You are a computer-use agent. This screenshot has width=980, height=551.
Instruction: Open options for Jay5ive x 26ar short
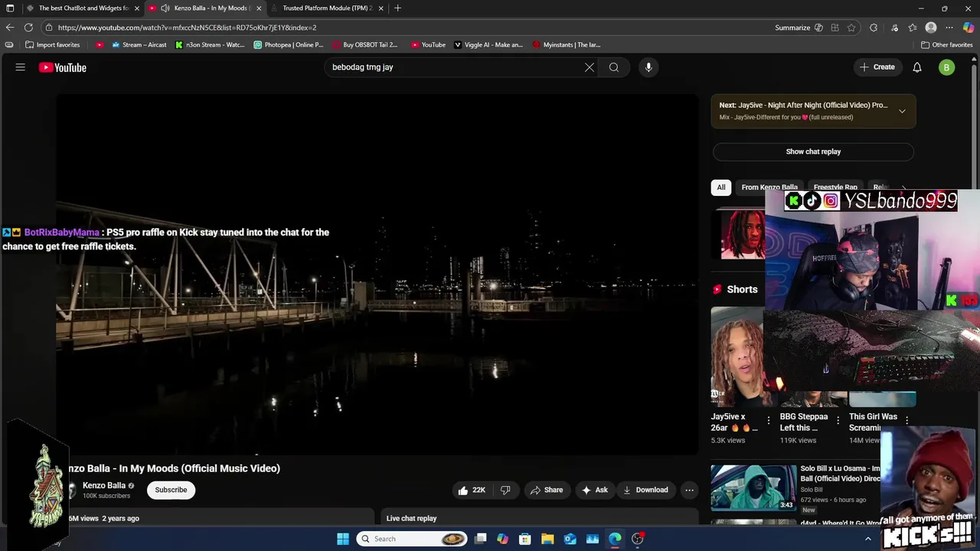(769, 421)
